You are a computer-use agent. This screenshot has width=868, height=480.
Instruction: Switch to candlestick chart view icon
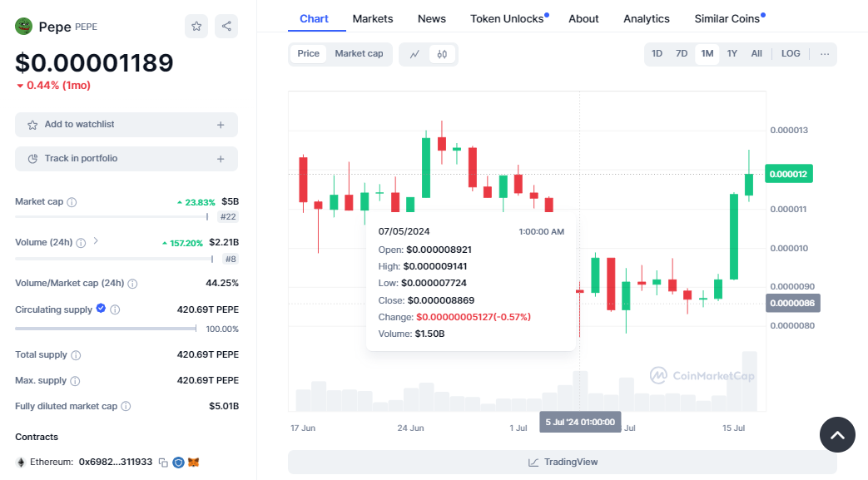(442, 54)
